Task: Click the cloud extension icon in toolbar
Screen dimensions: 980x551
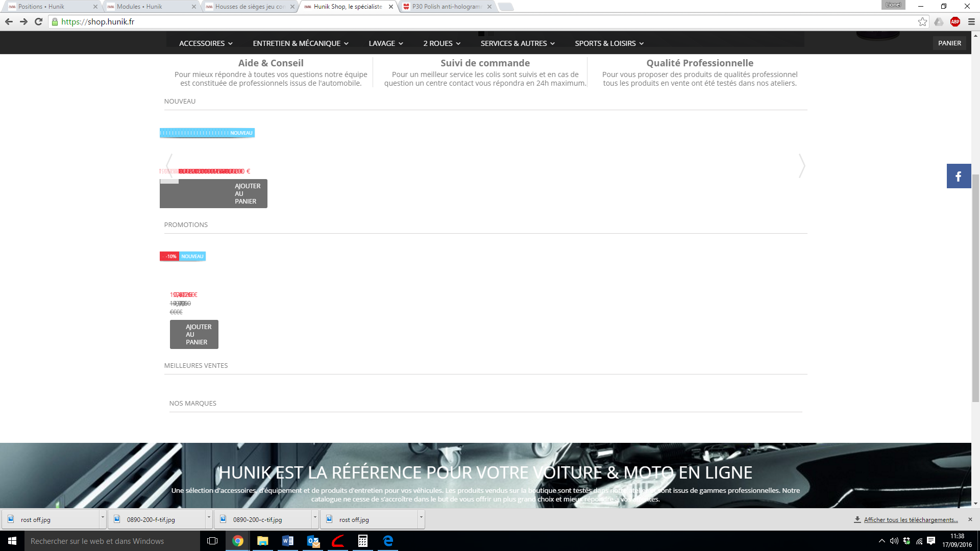Action: (x=939, y=21)
